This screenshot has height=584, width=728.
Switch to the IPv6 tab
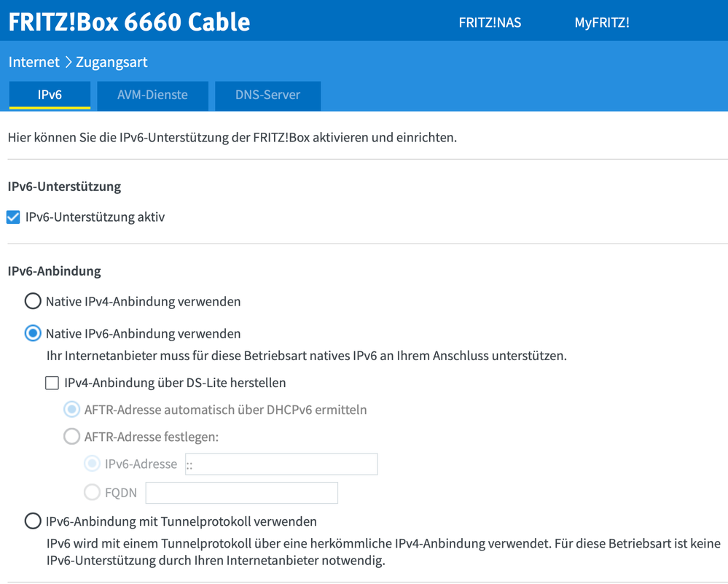50,96
